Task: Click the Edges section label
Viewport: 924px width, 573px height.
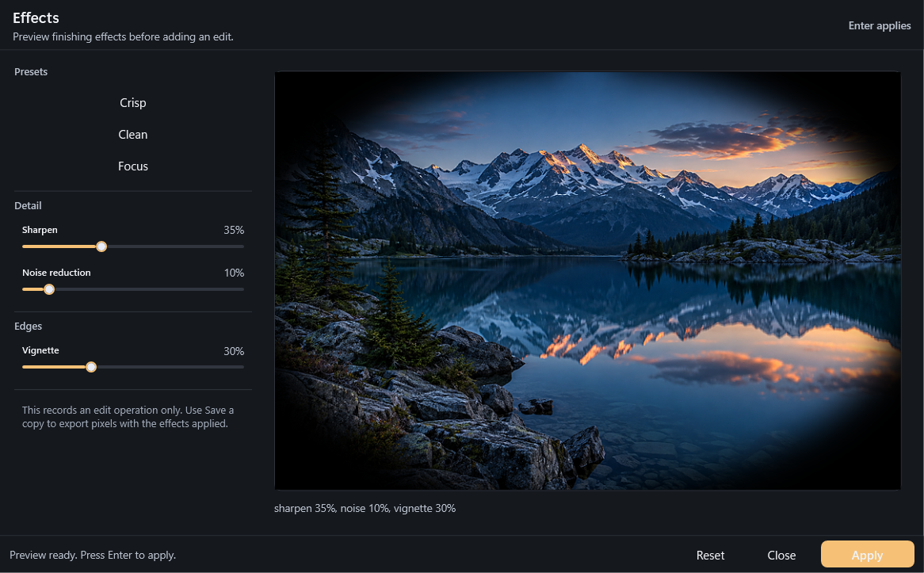Action: 28,326
